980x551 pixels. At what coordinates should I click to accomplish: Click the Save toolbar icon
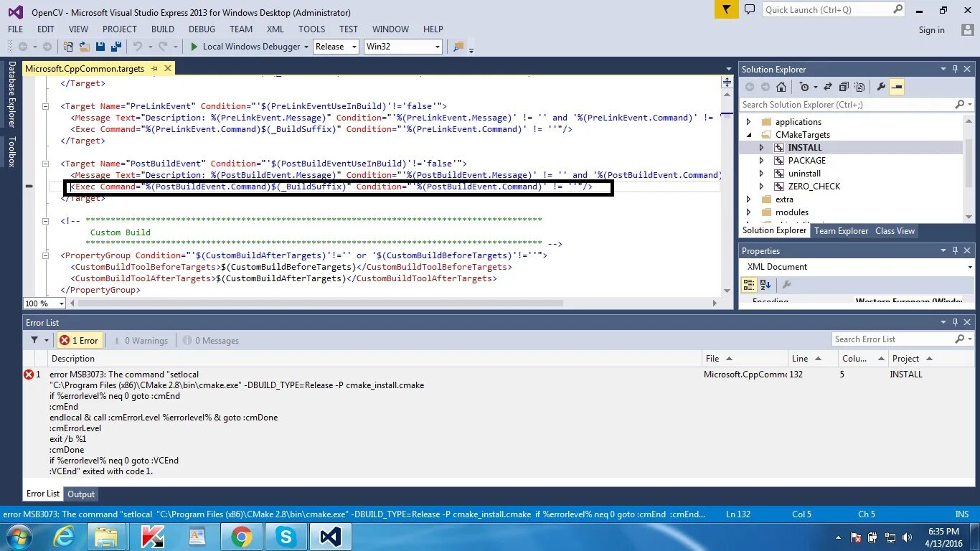tap(100, 47)
